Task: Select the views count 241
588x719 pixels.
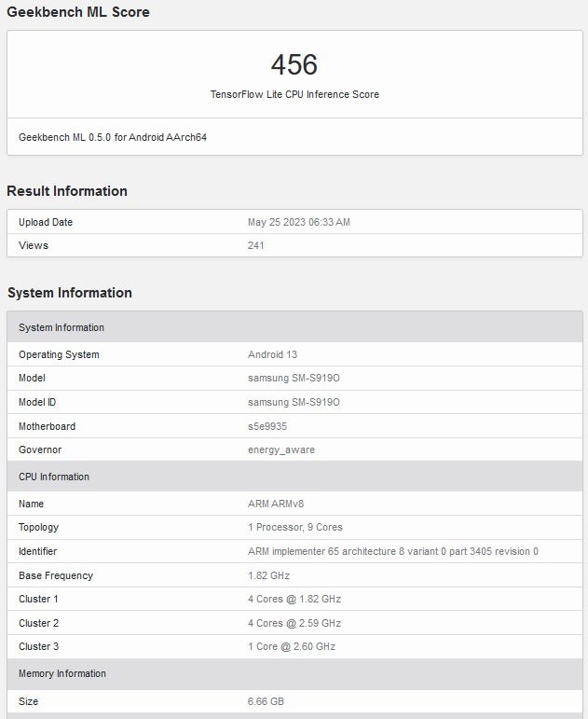Action: point(255,245)
